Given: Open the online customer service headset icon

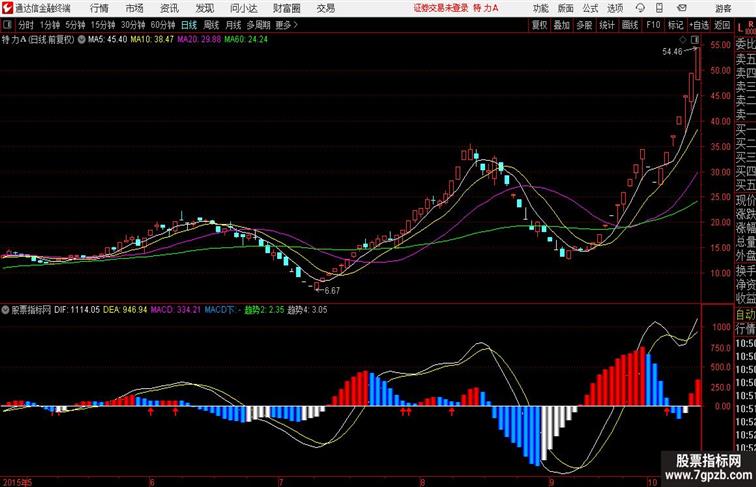Looking at the screenshot, I should (x=640, y=8).
